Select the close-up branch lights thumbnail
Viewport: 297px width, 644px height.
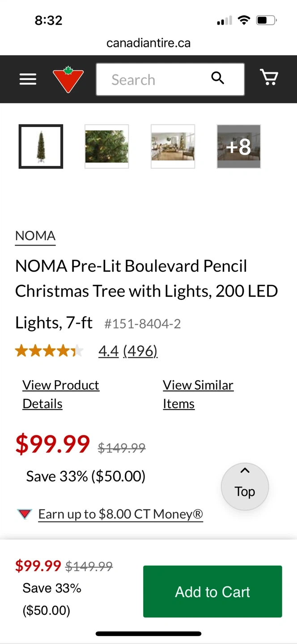[107, 146]
